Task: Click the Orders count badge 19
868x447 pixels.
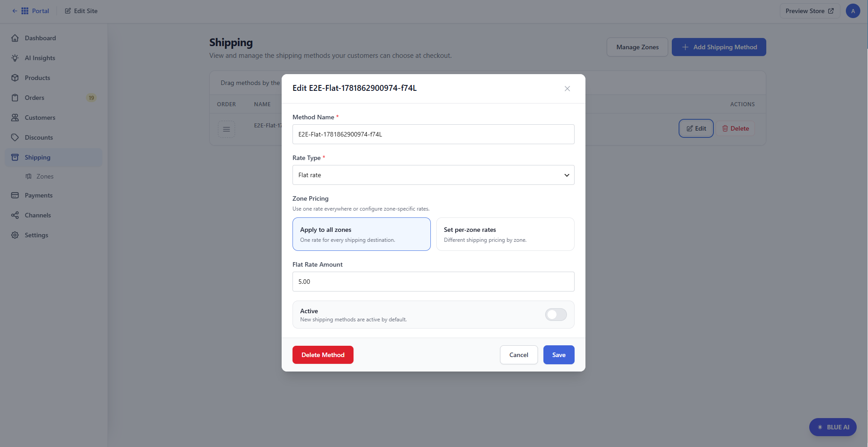Action: click(x=91, y=98)
